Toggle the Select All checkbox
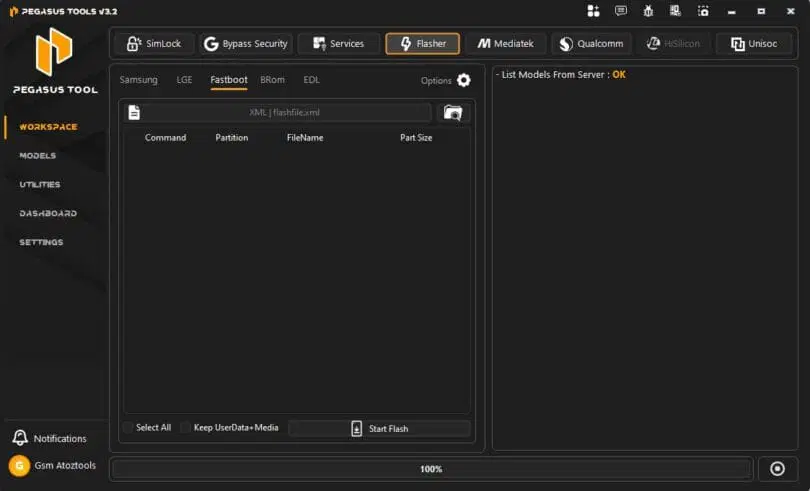Image resolution: width=810 pixels, height=491 pixels. coord(128,427)
